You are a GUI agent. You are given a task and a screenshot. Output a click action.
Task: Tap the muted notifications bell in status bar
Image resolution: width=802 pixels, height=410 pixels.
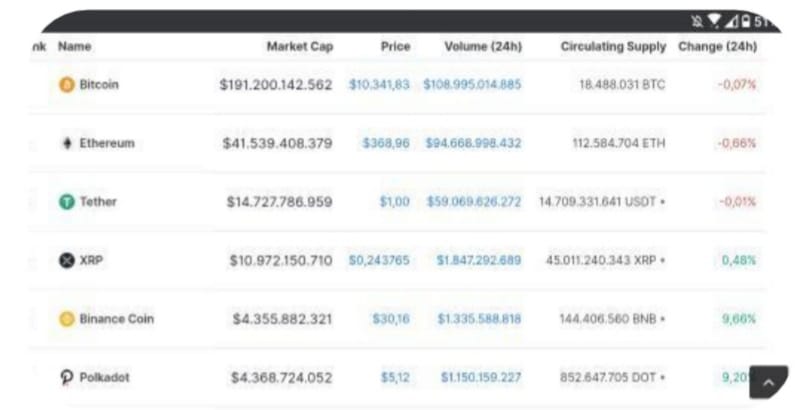tap(697, 21)
